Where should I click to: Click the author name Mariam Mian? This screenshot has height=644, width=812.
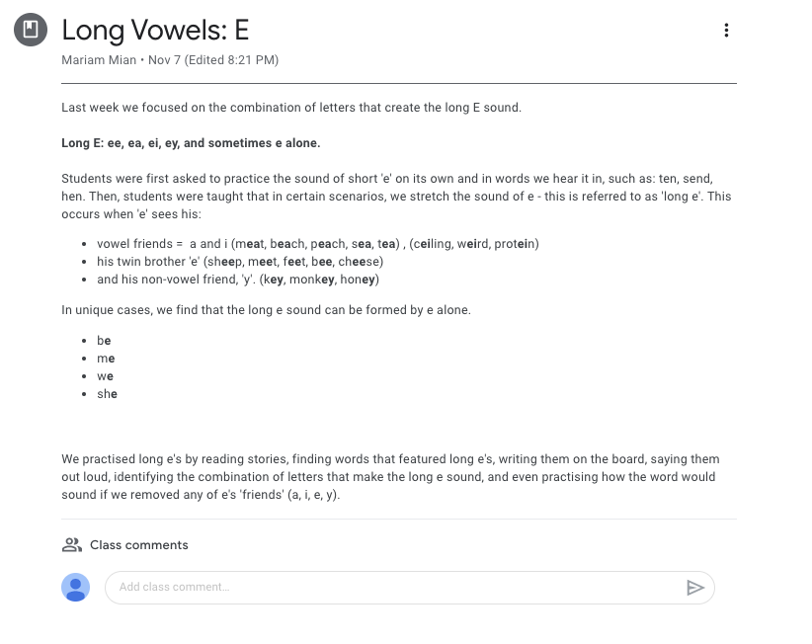coord(102,60)
